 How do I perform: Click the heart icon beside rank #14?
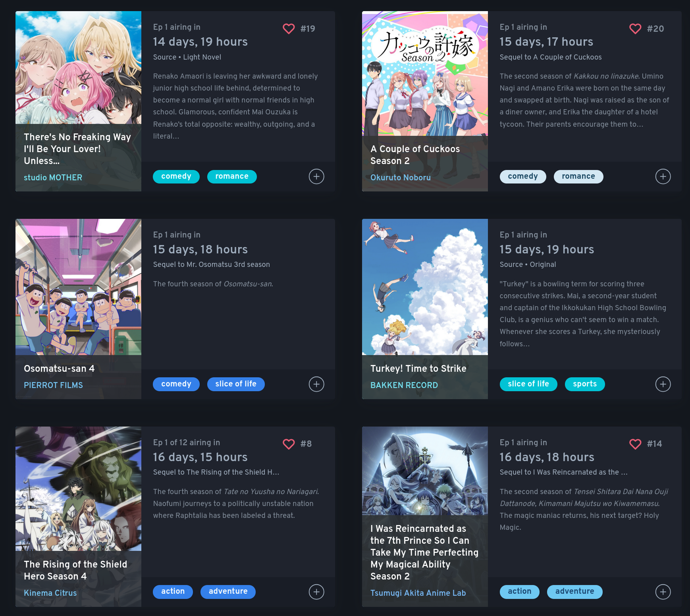pyautogui.click(x=635, y=444)
